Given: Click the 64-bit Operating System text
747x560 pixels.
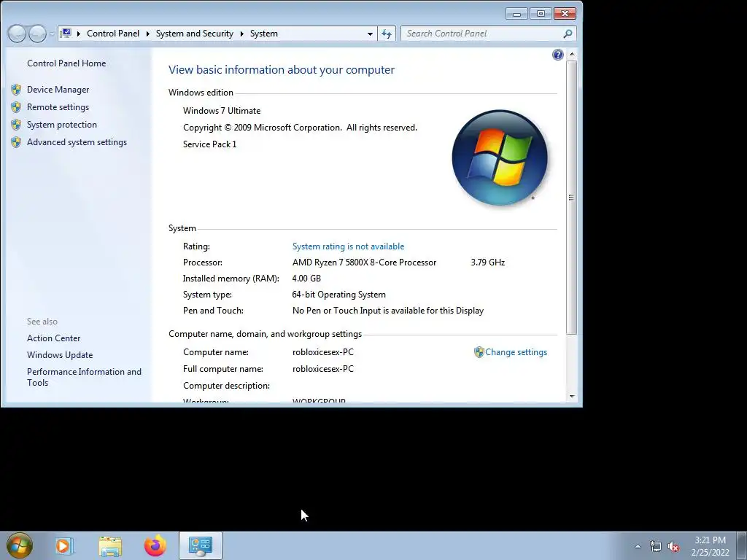Looking at the screenshot, I should (x=338, y=295).
